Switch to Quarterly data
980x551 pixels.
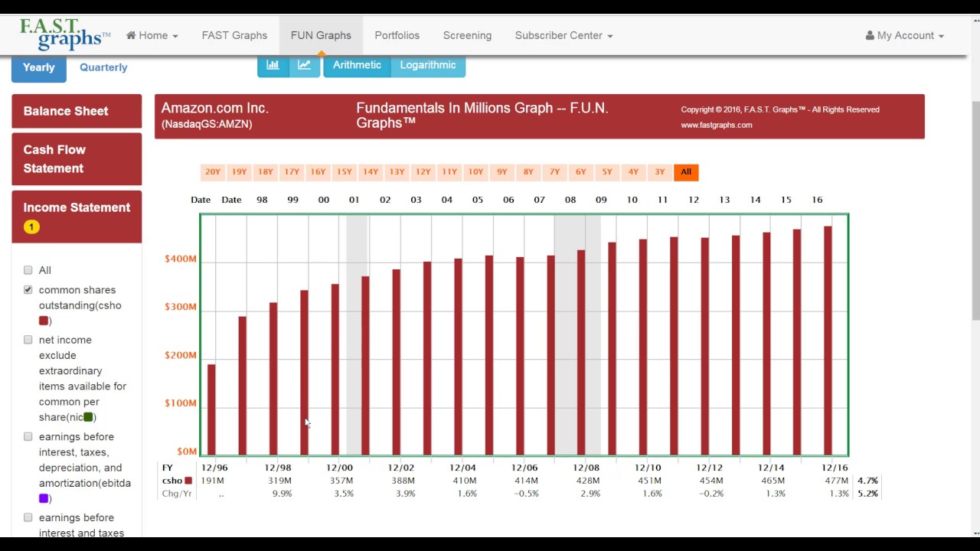103,67
